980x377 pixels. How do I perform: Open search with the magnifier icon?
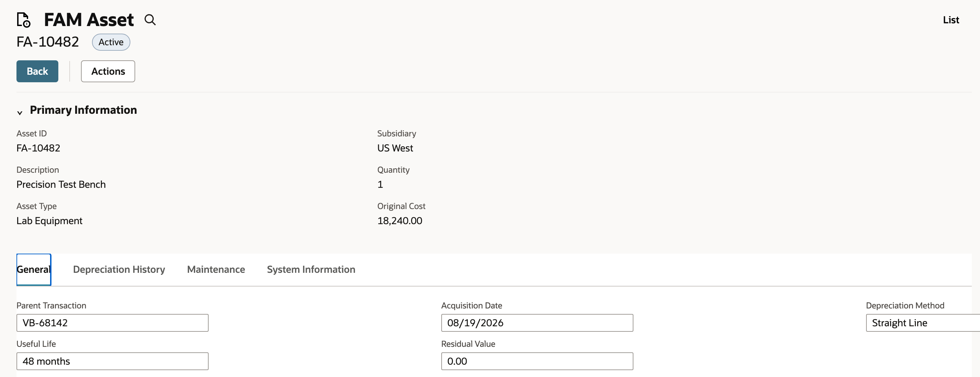point(150,20)
